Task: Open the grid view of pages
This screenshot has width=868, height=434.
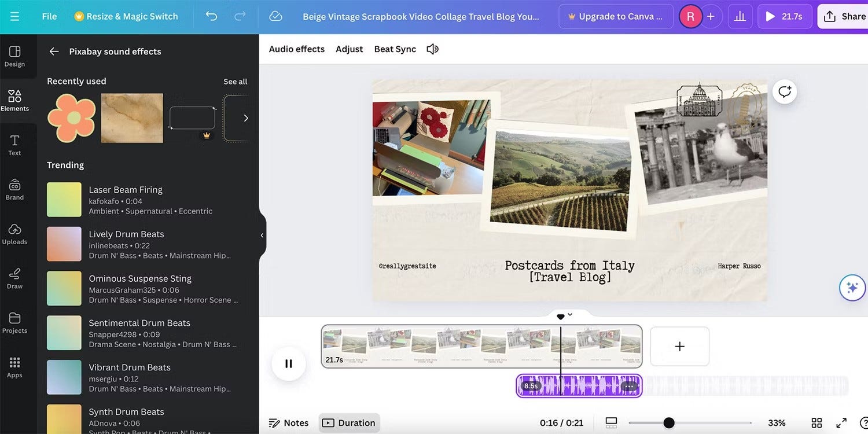Action: 816,423
